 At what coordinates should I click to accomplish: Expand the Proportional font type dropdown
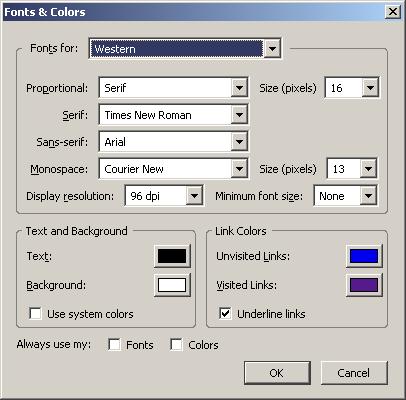pyautogui.click(x=173, y=88)
